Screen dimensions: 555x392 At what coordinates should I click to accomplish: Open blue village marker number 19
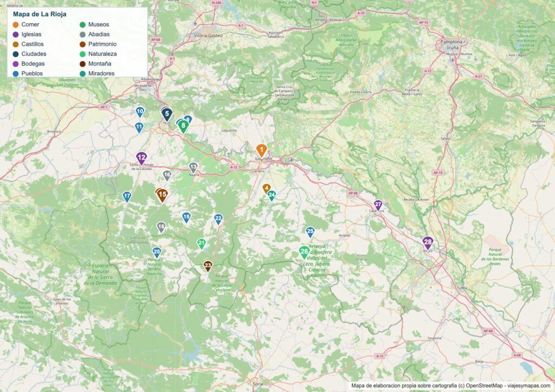186,217
